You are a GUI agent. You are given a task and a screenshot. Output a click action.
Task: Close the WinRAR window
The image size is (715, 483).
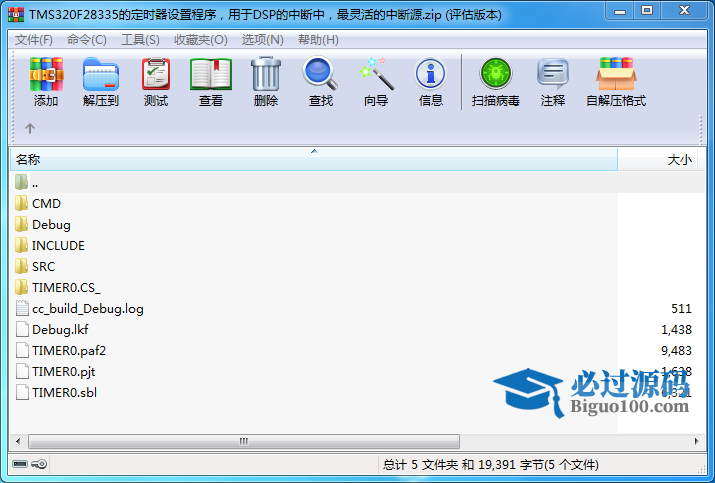click(684, 11)
